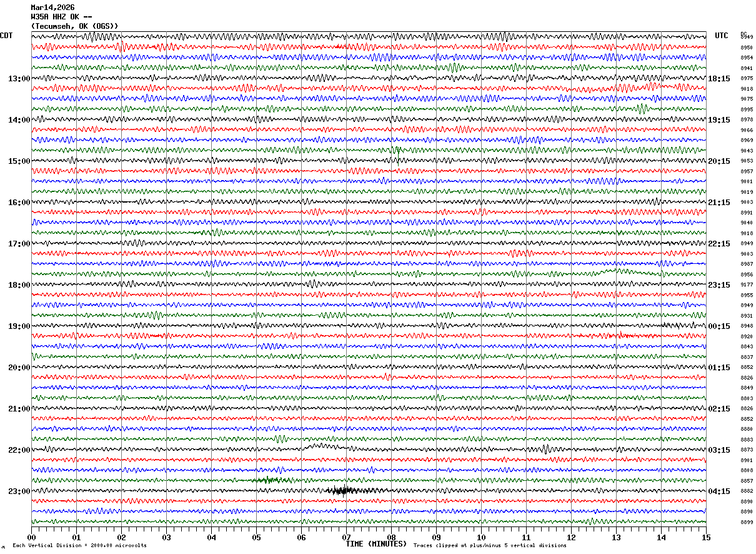
Task: Click the '16:00' CDT time label
Action: pos(19,203)
